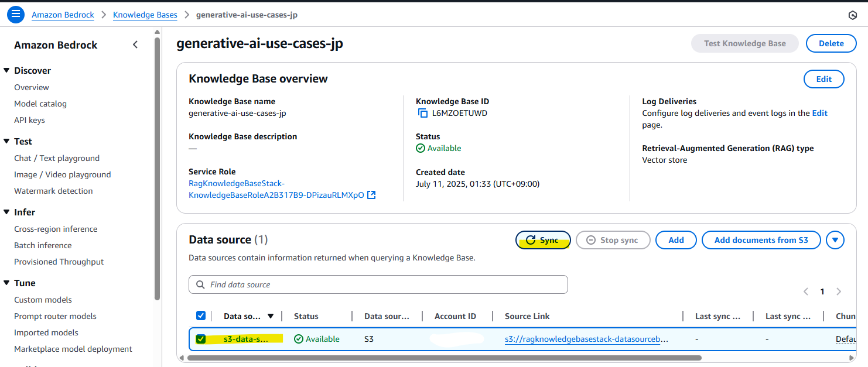Go to next page of data sources
Image resolution: width=868 pixels, height=367 pixels.
(839, 291)
